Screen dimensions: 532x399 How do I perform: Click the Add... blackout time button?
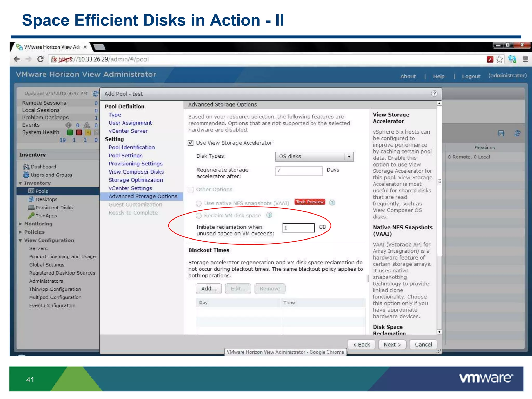[209, 289]
